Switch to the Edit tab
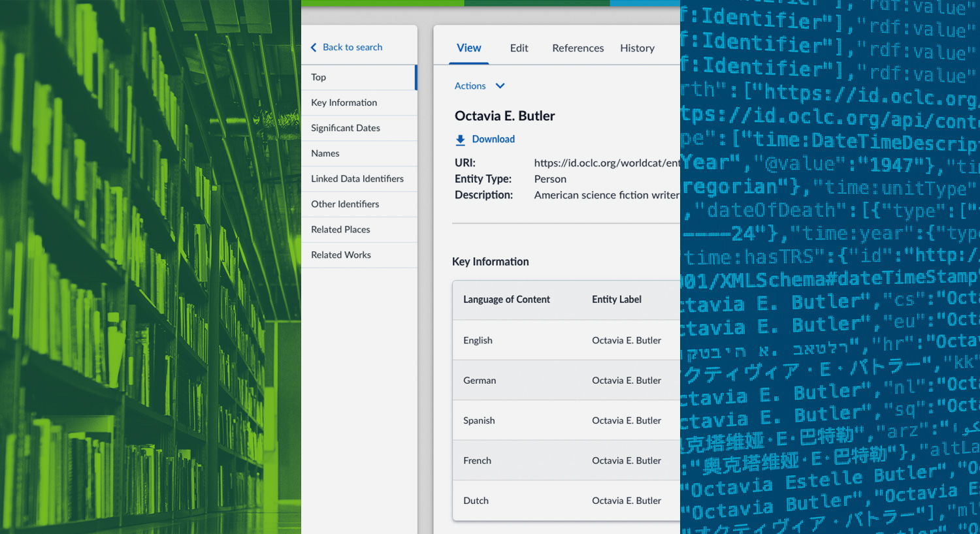Image resolution: width=980 pixels, height=534 pixels. 519,48
